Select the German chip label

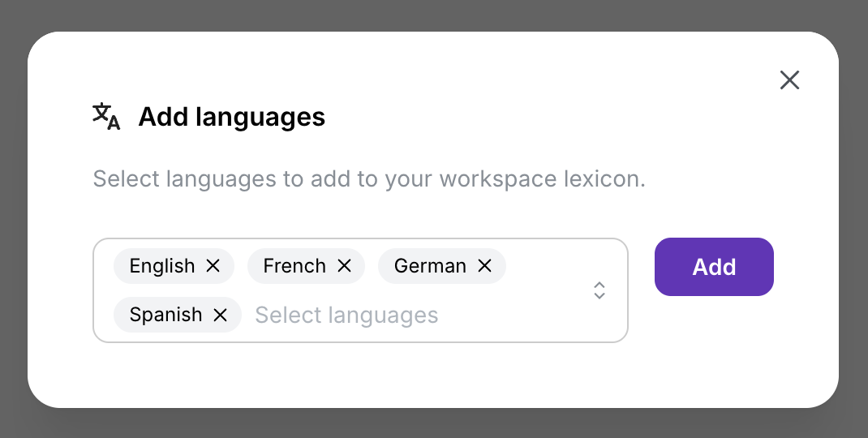[x=430, y=266]
